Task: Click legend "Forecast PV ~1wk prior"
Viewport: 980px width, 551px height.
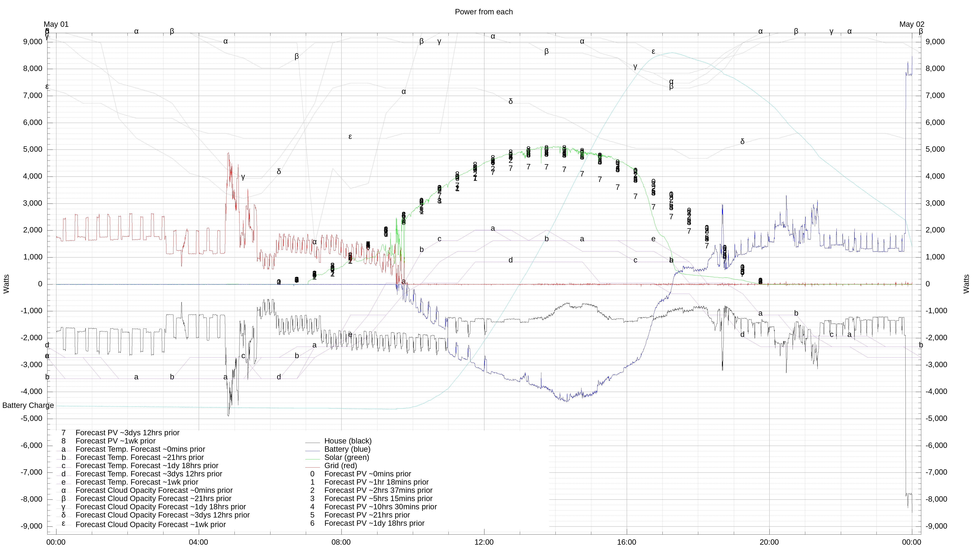Action: point(116,441)
